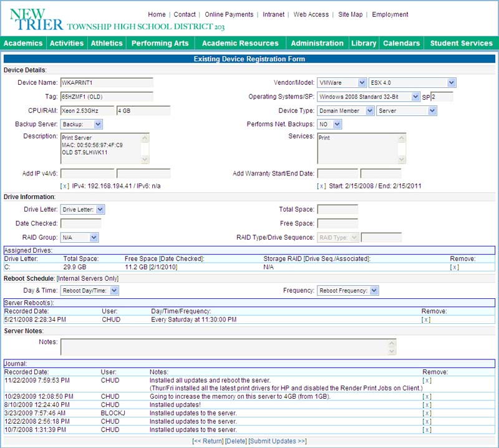
Task: Click the Delete link at bottom
Action: point(235,441)
